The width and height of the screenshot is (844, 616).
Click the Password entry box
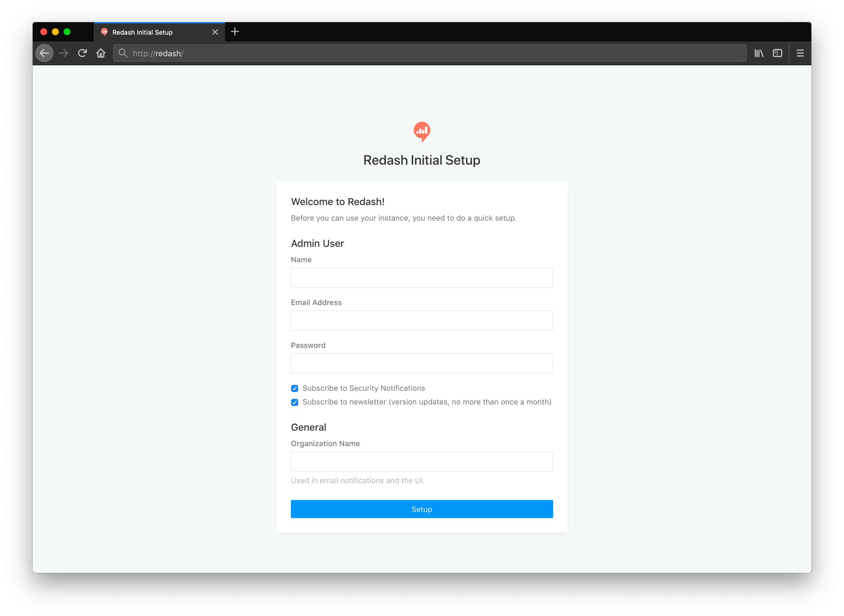[x=421, y=363]
